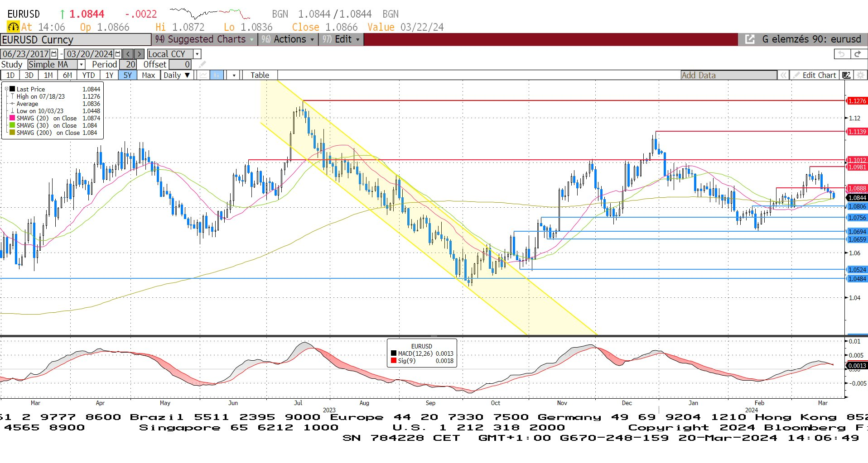This screenshot has width=868, height=463.
Task: Shift date range forward with right arrow
Action: tap(139, 54)
